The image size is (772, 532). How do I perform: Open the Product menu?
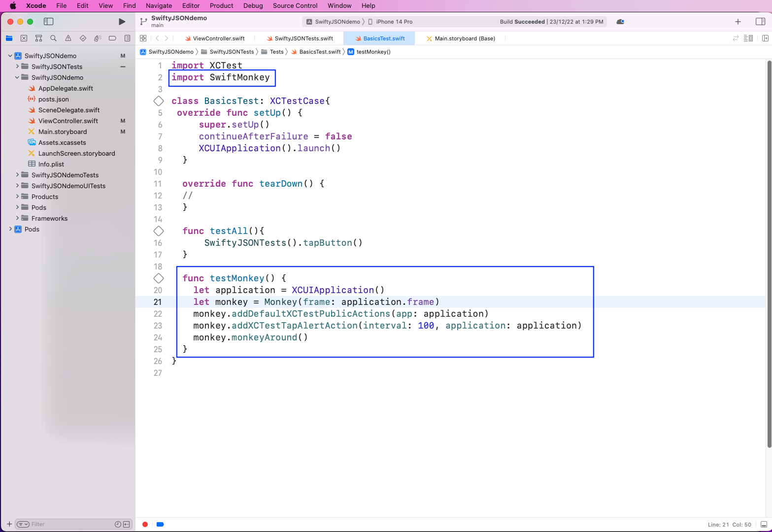[221, 6]
